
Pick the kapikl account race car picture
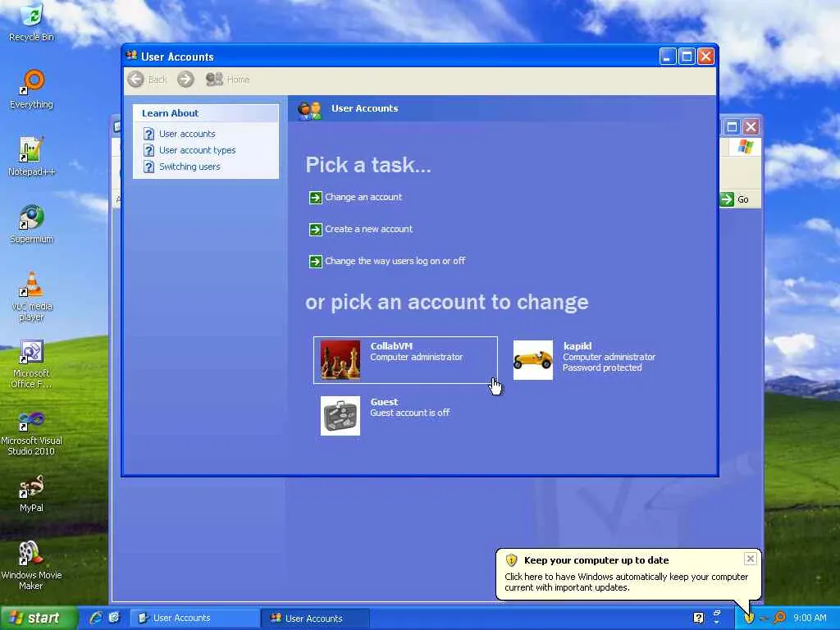click(x=533, y=360)
